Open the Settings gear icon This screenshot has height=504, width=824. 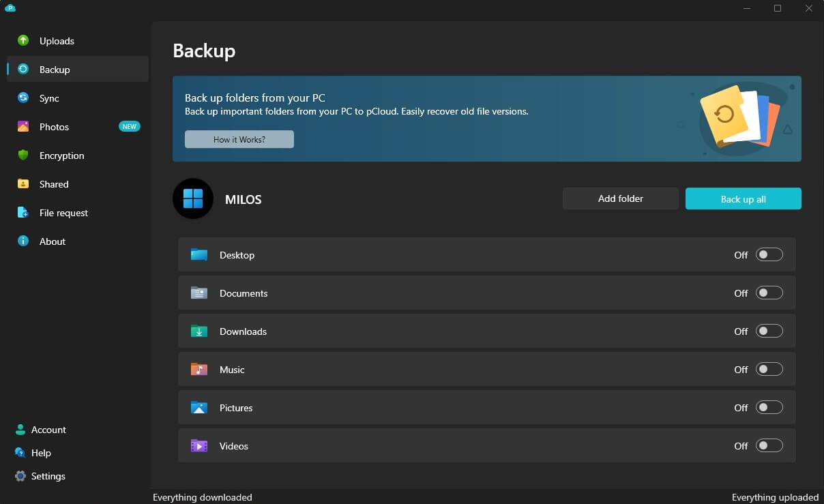click(19, 476)
